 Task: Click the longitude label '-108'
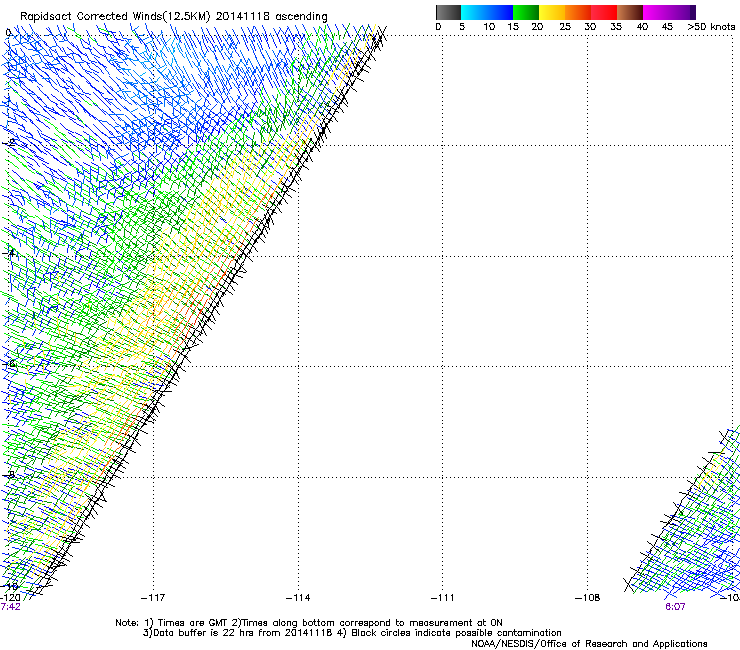click(x=588, y=598)
